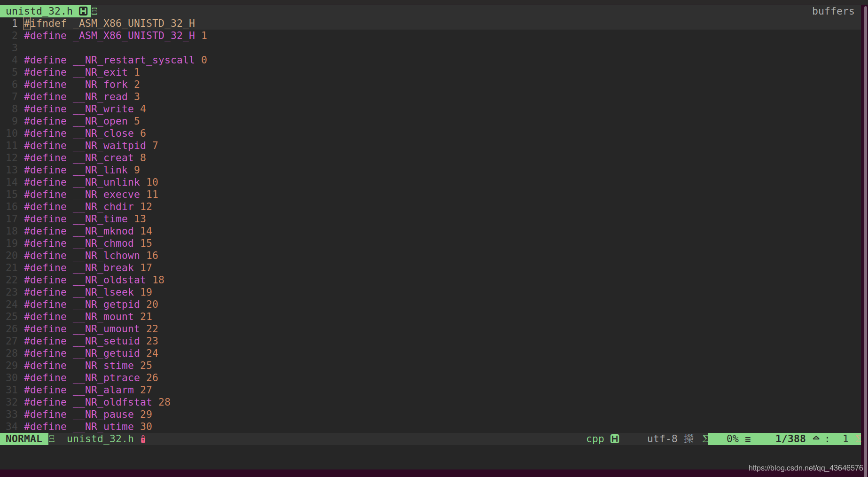868x477 pixels.
Task: Click the __NR_mount 21 define
Action: pos(88,317)
